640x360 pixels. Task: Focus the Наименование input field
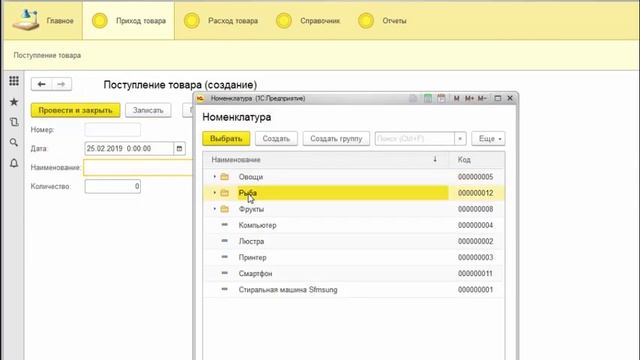[x=138, y=168]
